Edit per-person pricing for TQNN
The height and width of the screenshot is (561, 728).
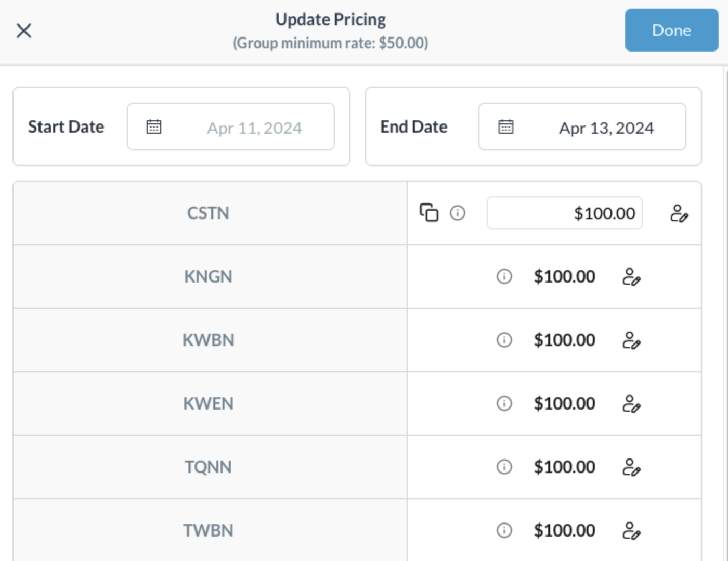click(x=631, y=467)
